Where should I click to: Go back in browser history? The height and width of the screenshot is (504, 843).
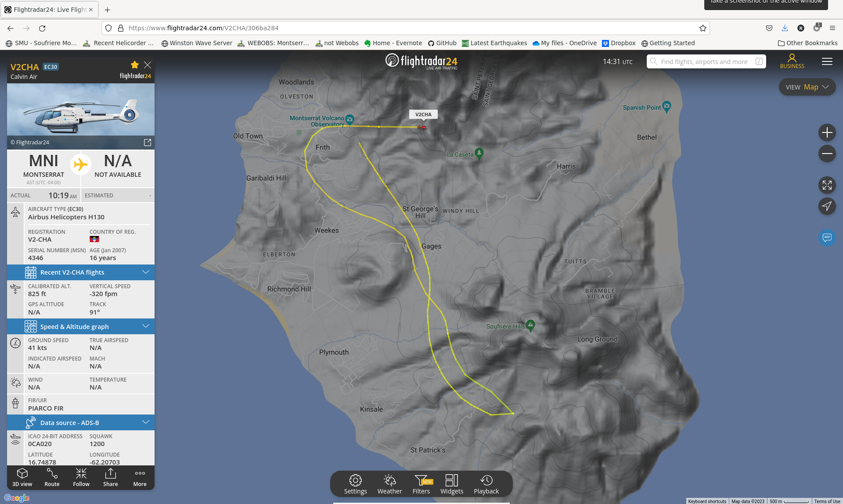tap(11, 28)
